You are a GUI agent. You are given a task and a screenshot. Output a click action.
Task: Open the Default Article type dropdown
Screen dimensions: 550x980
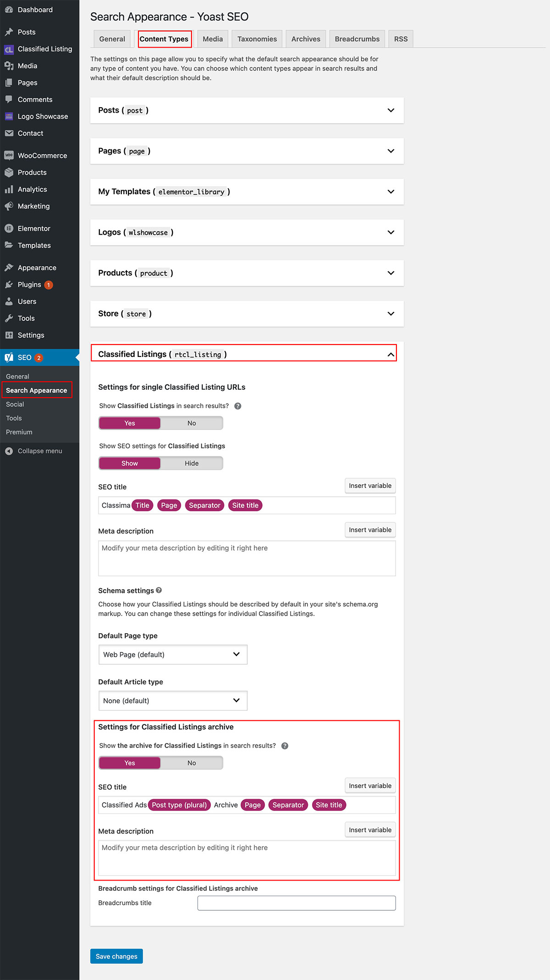[173, 701]
